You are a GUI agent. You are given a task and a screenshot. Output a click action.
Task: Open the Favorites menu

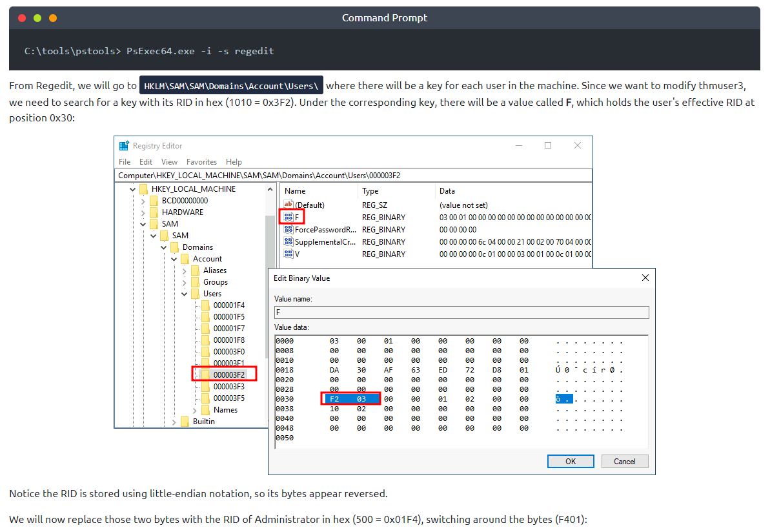201,162
